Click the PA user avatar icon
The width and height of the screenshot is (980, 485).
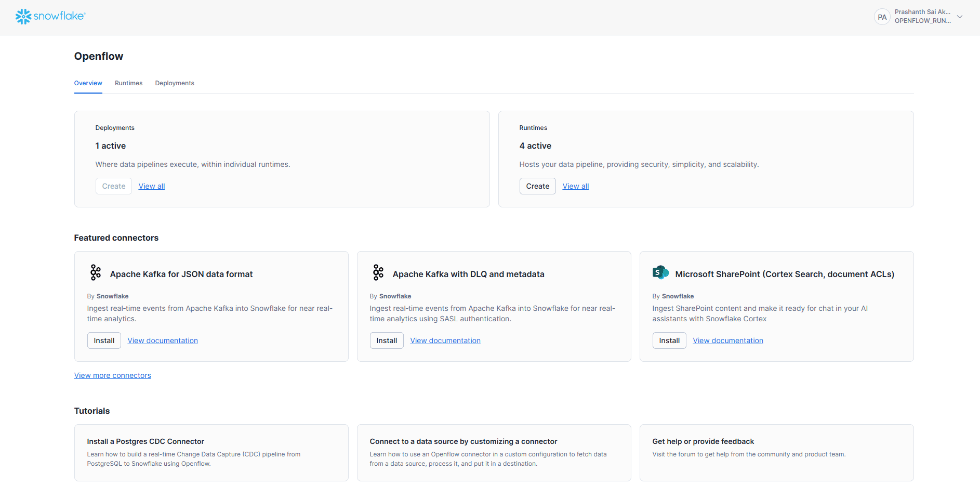(882, 17)
